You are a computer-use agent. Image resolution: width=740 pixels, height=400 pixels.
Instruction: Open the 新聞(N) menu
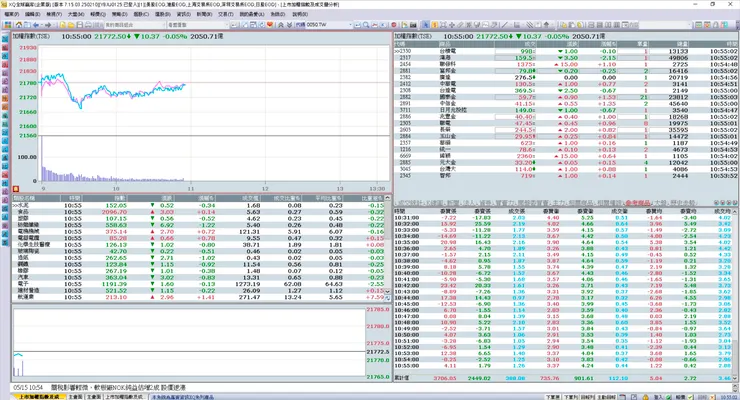204,14
